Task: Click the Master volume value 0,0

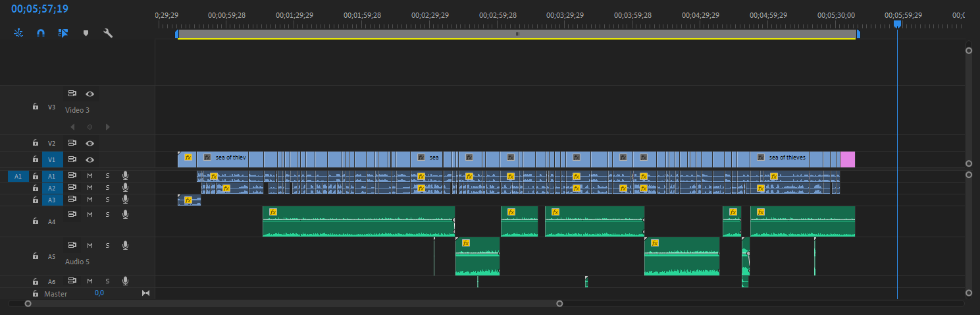Action: click(99, 293)
